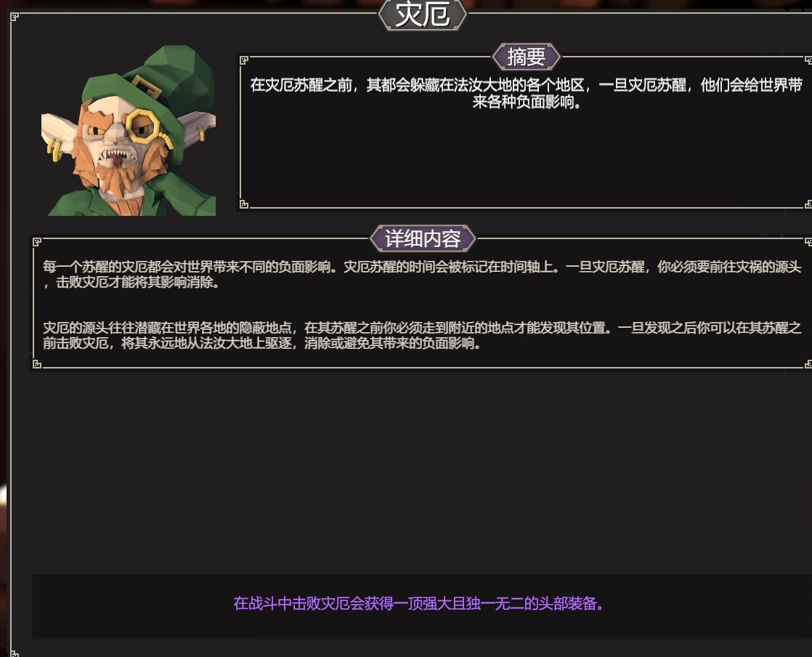Click the second paragraph about 隐蔽地点

tap(422, 335)
